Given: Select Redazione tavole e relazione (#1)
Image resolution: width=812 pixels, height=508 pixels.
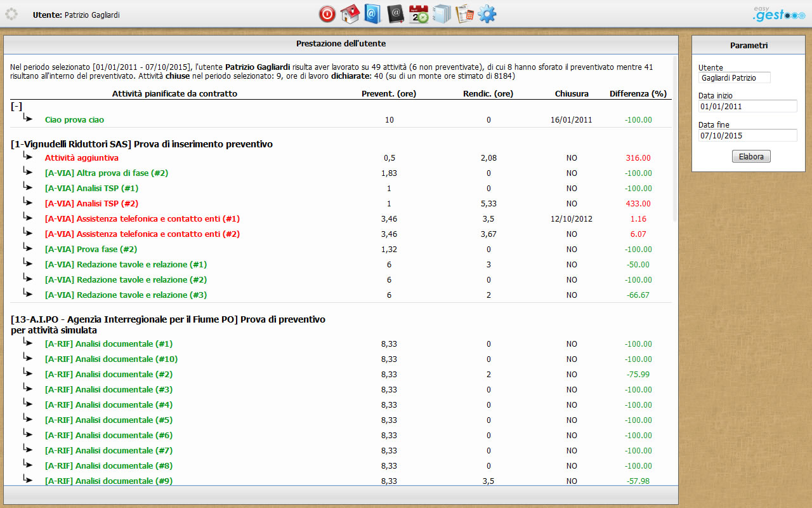Looking at the screenshot, I should (x=126, y=264).
